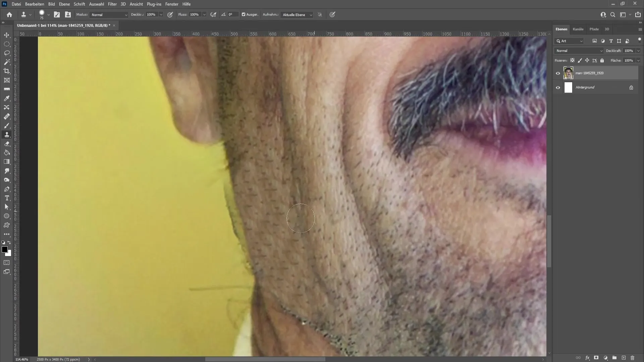Select the Eraser tool
This screenshot has width=644, height=362.
point(7,144)
